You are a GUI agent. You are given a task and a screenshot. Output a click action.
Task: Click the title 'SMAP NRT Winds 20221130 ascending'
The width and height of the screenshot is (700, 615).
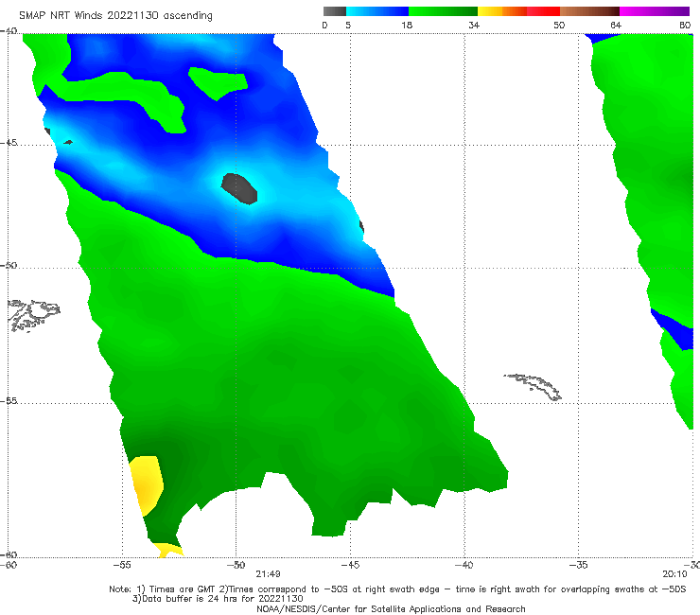pyautogui.click(x=115, y=16)
